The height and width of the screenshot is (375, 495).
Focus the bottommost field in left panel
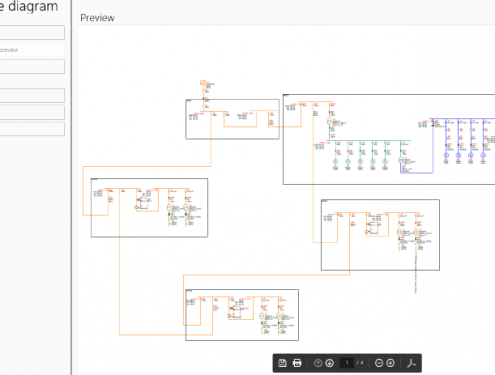pyautogui.click(x=32, y=129)
